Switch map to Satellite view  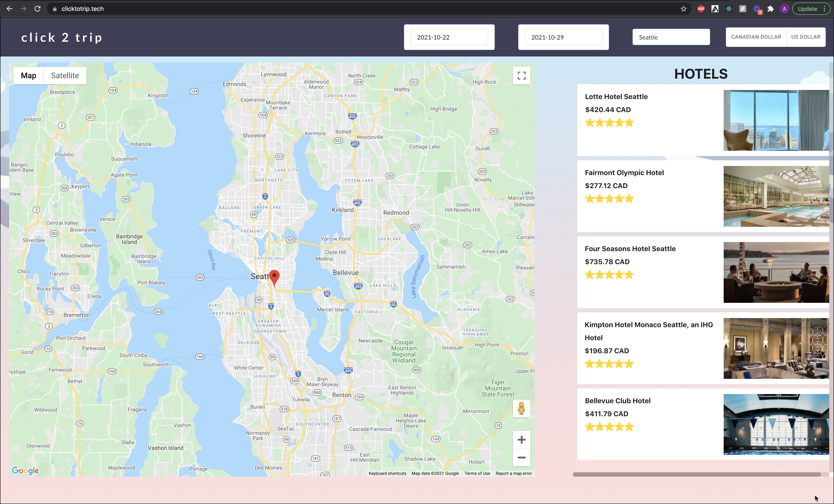(65, 75)
